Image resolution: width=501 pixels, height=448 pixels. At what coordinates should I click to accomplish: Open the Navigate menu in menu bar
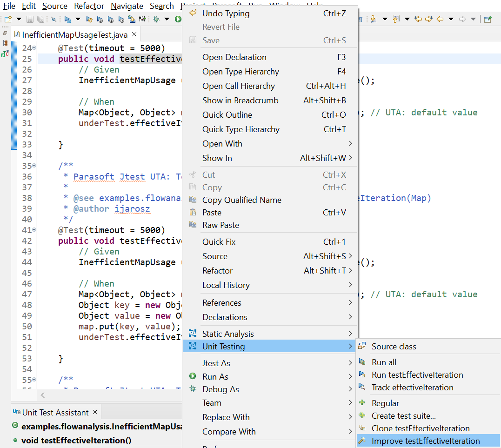click(127, 6)
